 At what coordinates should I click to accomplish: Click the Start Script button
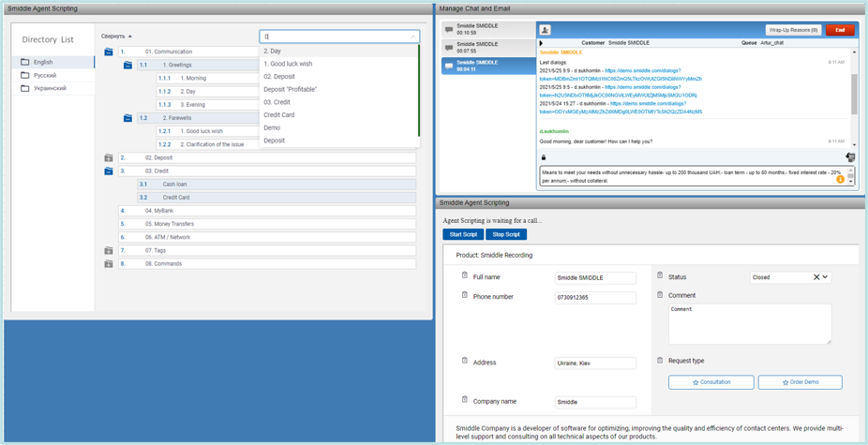463,234
